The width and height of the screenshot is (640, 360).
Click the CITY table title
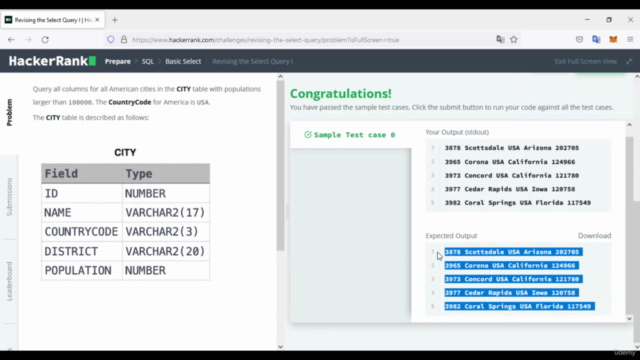125,152
